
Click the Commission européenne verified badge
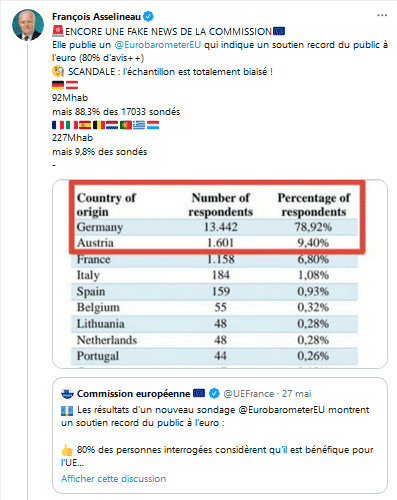tap(214, 394)
